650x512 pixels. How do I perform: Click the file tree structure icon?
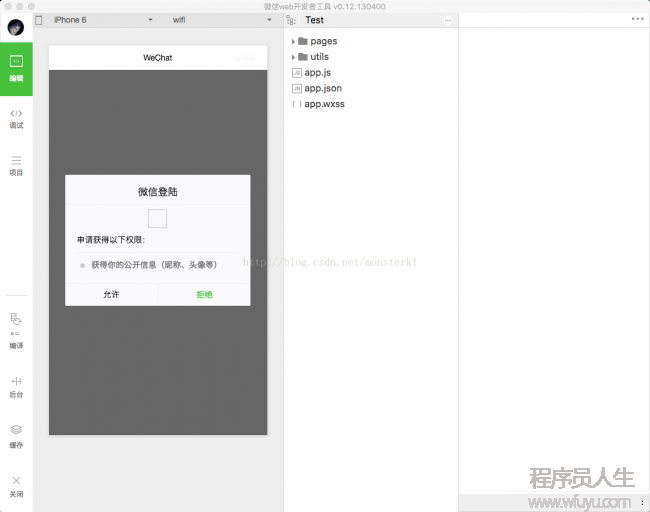coord(291,20)
